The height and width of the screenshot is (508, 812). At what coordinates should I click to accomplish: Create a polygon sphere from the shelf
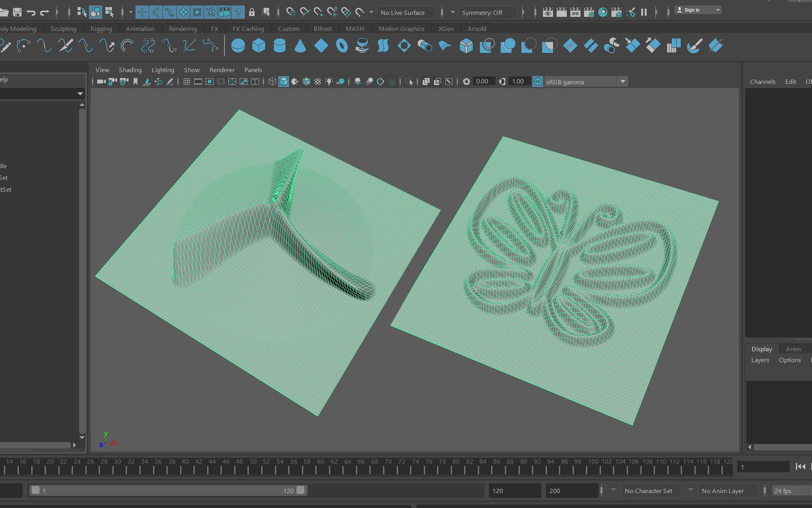tap(238, 46)
